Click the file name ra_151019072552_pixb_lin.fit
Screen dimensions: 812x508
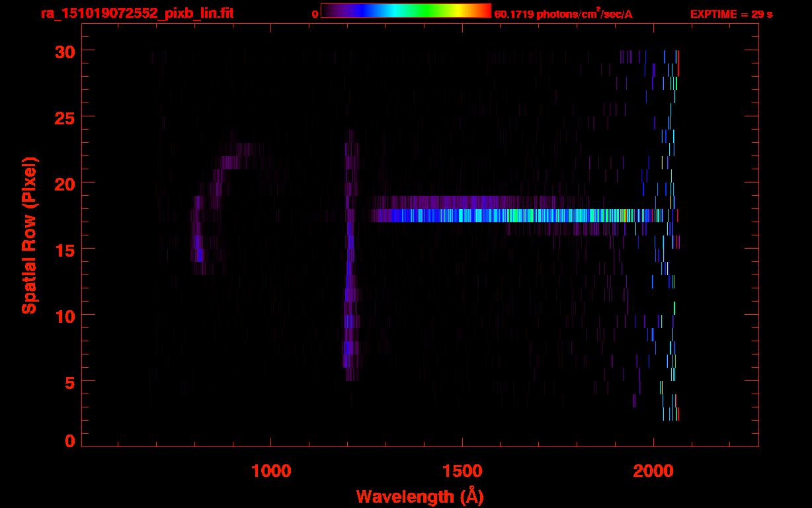coord(136,13)
